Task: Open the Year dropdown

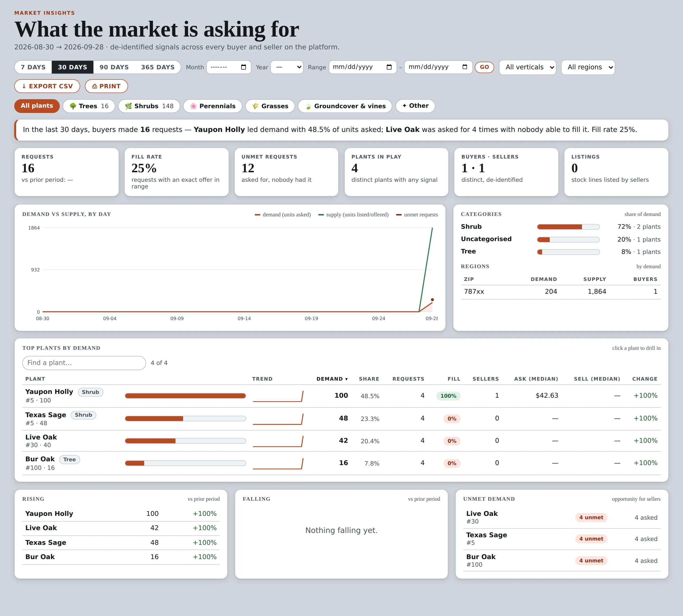Action: pos(287,67)
